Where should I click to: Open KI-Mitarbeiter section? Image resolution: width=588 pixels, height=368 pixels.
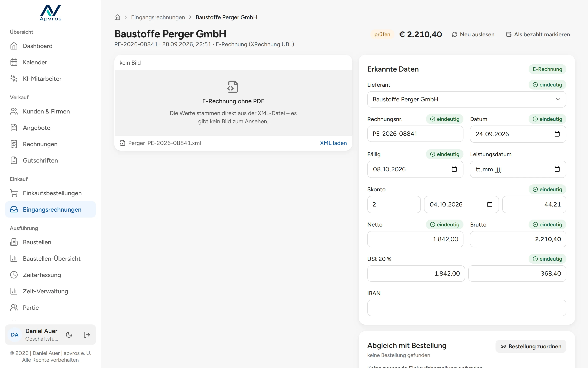coord(51,79)
